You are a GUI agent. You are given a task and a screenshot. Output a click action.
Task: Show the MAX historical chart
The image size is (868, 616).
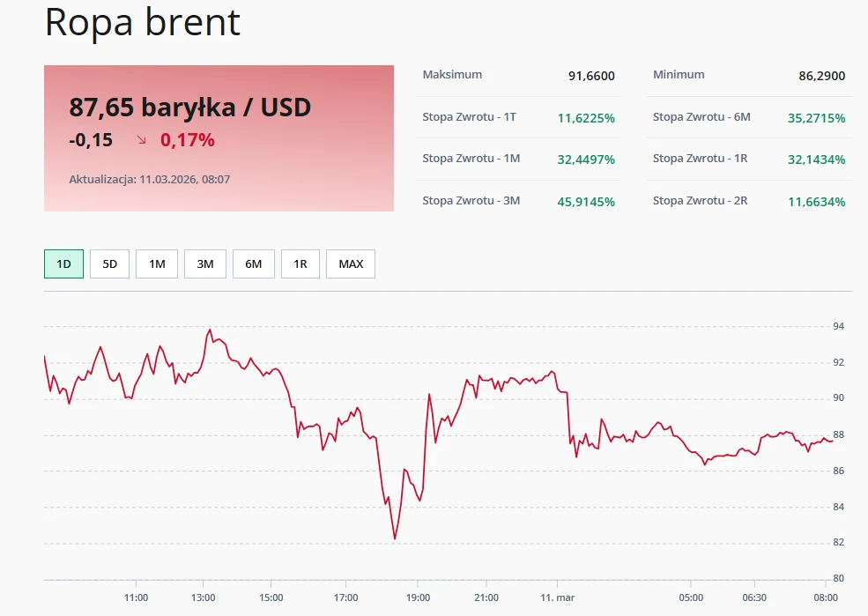350,263
